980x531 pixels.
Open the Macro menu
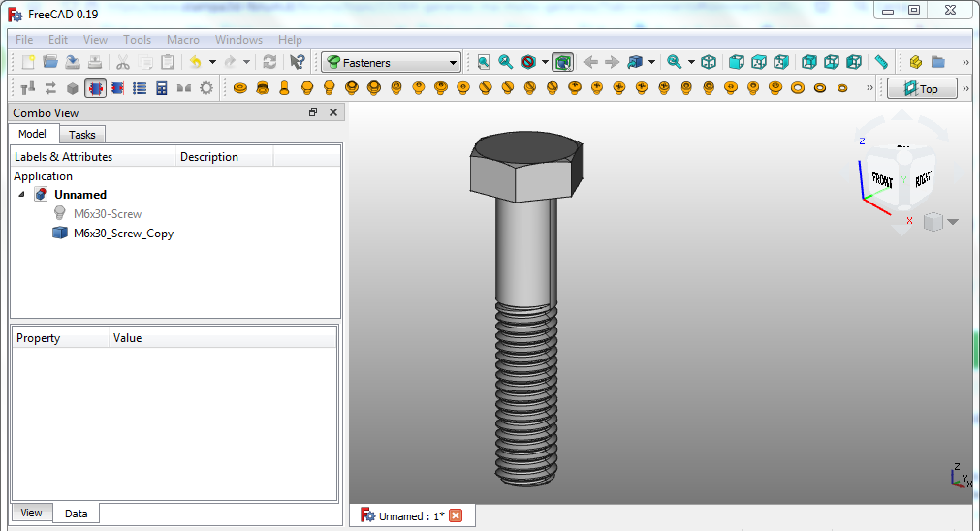click(182, 40)
